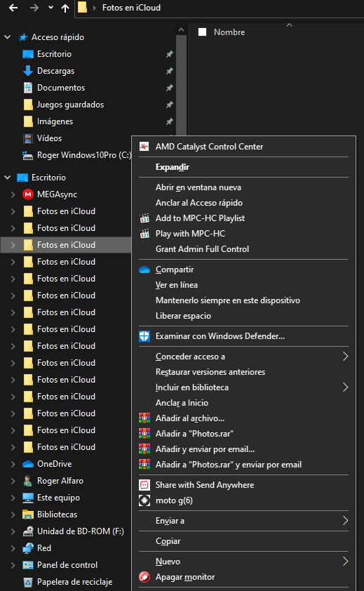Viewport: 364px width, 591px height.
Task: Click Share with Send Anywhere icon
Action: [x=144, y=485]
